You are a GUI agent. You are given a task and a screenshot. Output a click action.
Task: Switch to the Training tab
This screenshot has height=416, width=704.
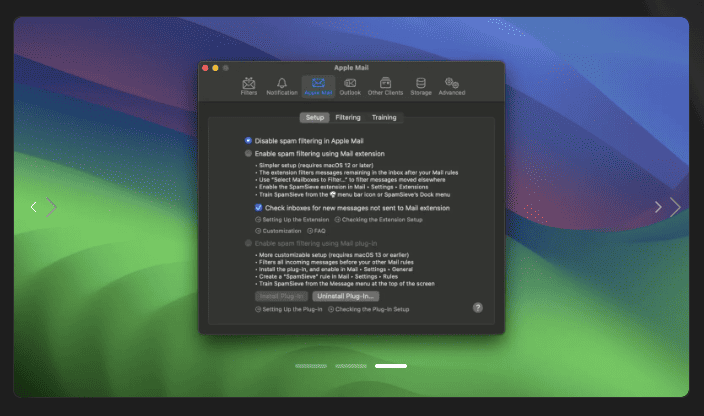tap(384, 117)
